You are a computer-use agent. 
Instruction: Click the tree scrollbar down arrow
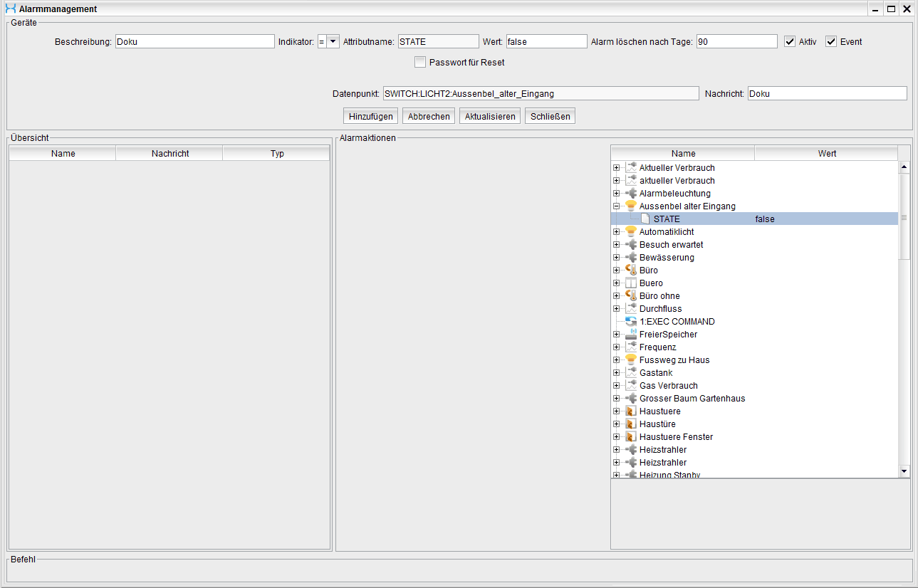coord(904,471)
